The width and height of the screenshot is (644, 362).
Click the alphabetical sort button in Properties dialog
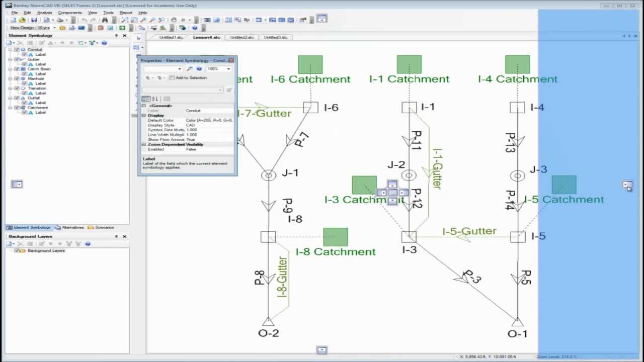pyautogui.click(x=155, y=99)
